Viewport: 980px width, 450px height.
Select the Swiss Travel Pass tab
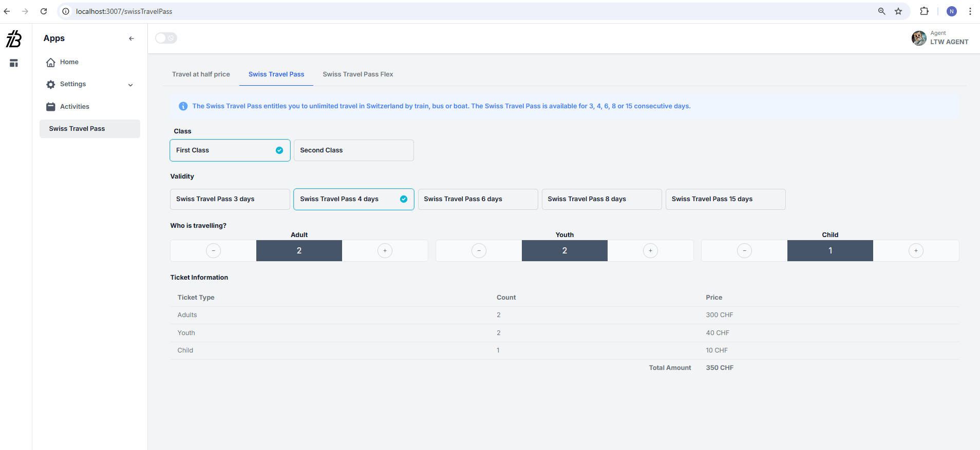tap(276, 74)
